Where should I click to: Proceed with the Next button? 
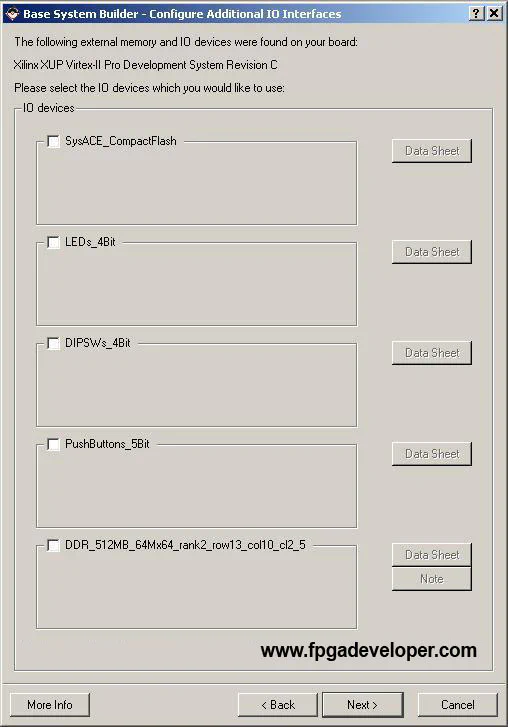pos(362,705)
